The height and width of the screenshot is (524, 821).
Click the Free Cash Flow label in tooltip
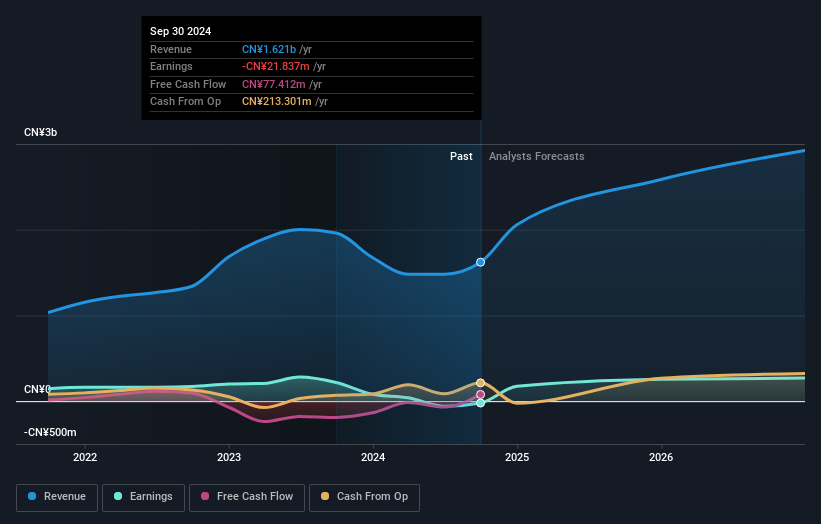click(188, 84)
